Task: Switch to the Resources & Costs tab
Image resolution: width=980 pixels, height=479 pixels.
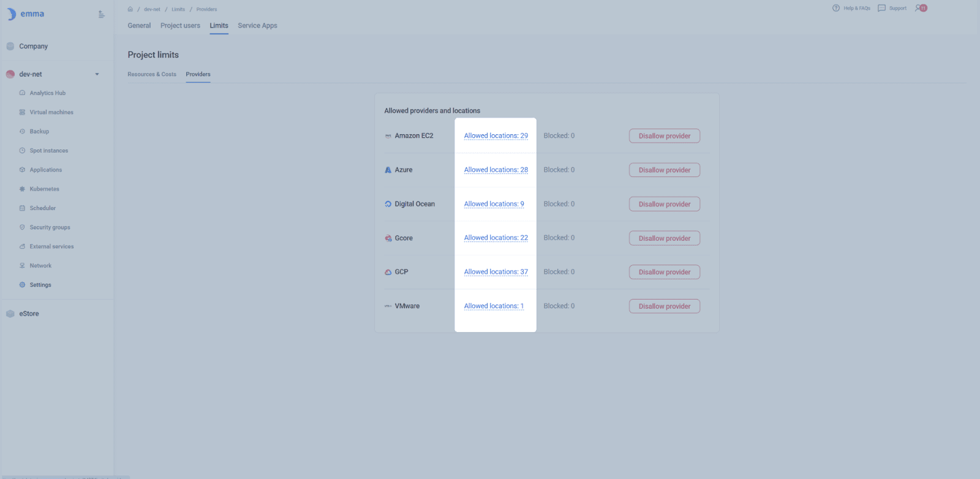Action: click(x=152, y=75)
